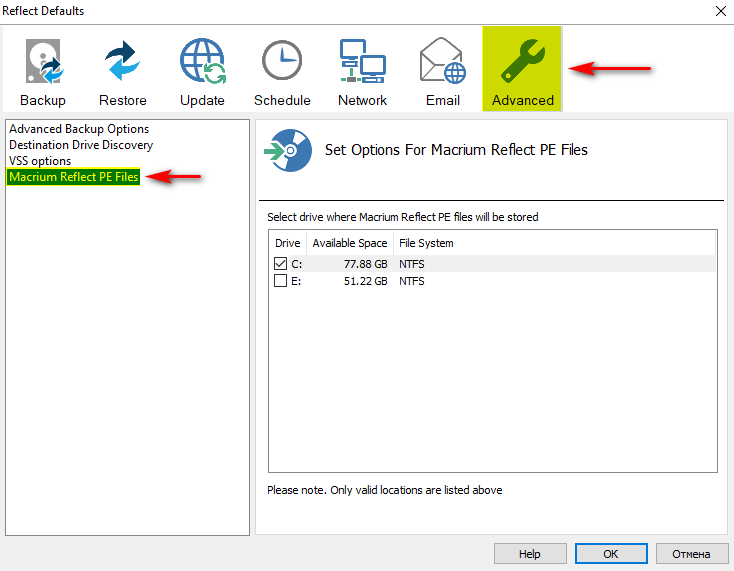Select the Advanced wrench icon
Image resolution: width=734 pixels, height=571 pixels.
tap(522, 69)
